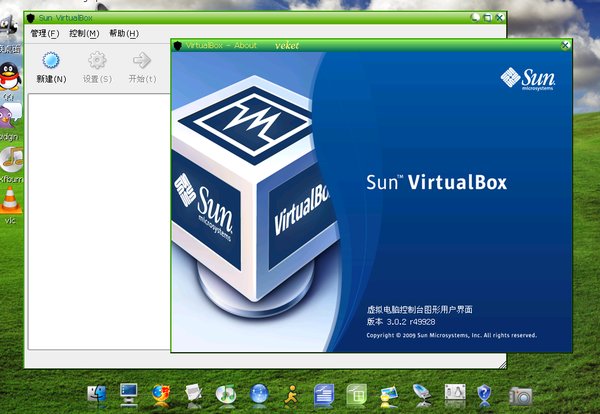
Task: Click the blue globe network dock icon
Action: pyautogui.click(x=259, y=394)
